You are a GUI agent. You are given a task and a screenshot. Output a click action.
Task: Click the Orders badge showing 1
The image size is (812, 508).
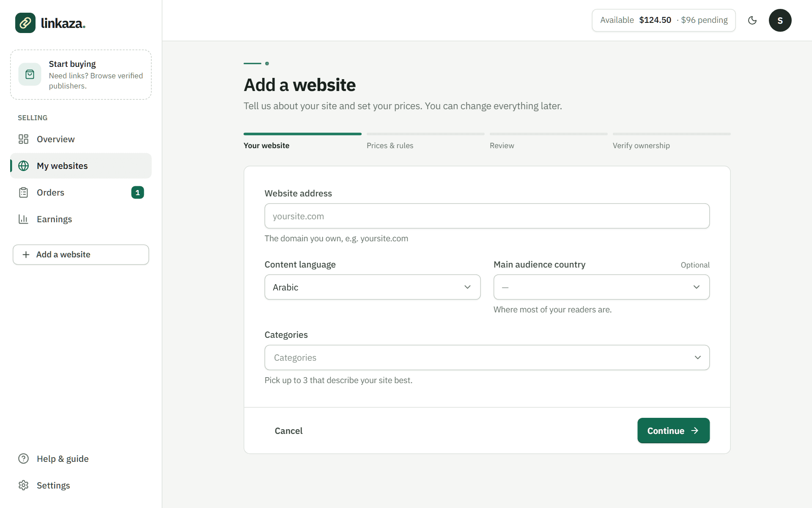tap(137, 193)
